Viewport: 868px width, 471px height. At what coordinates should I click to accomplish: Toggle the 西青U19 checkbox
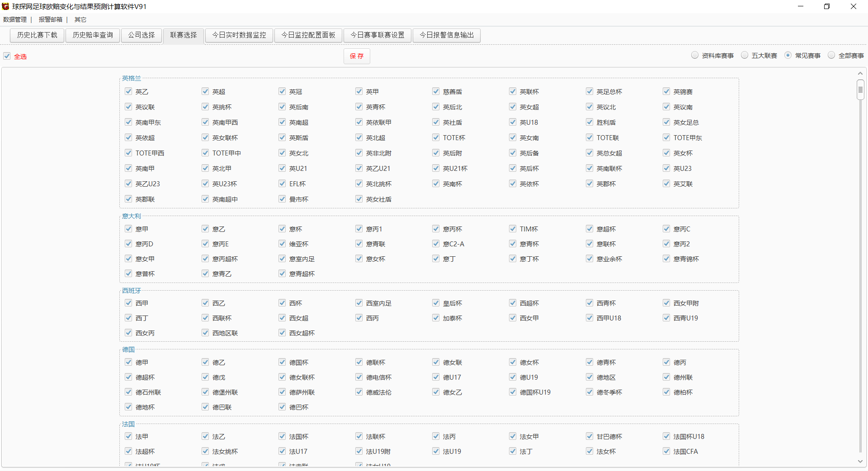pyautogui.click(x=666, y=318)
